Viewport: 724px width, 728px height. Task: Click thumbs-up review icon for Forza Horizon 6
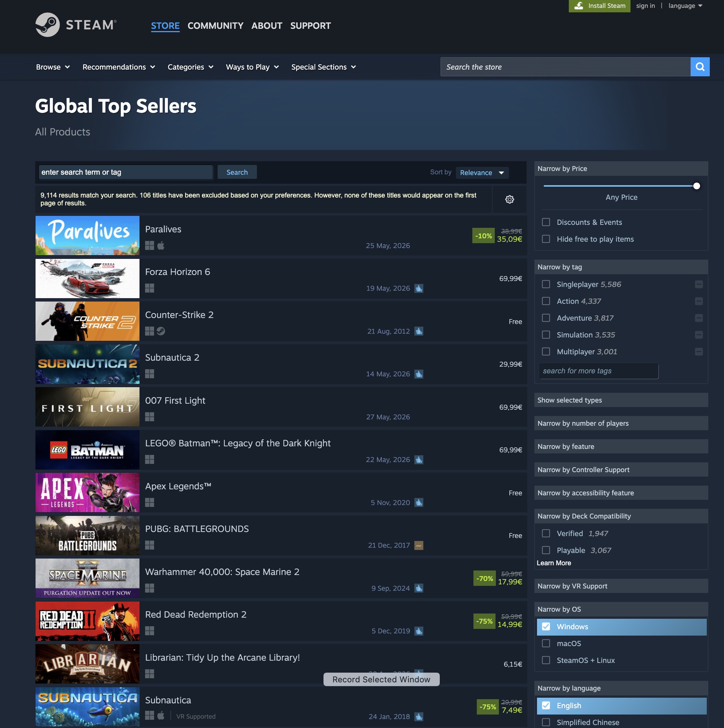pyautogui.click(x=418, y=289)
